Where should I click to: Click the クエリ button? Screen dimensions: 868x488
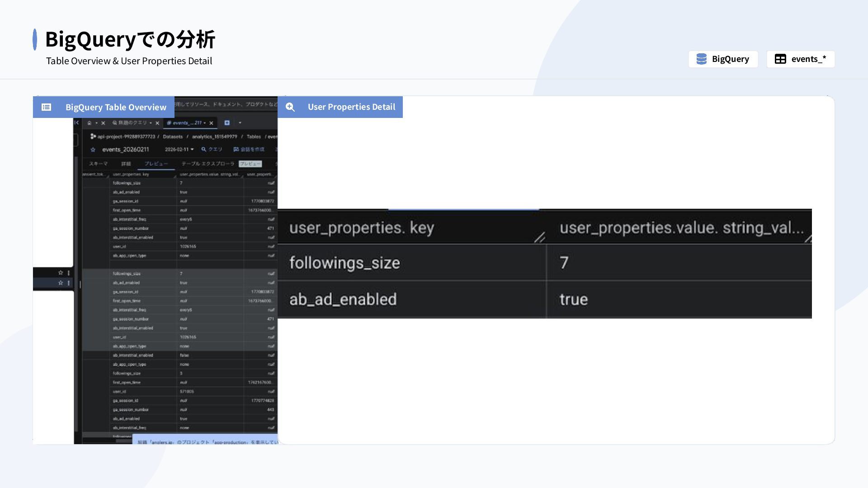(x=212, y=150)
